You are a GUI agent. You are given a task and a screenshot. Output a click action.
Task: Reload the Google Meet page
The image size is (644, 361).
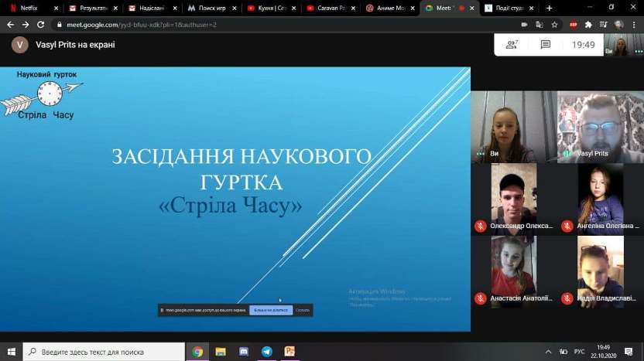pos(40,24)
